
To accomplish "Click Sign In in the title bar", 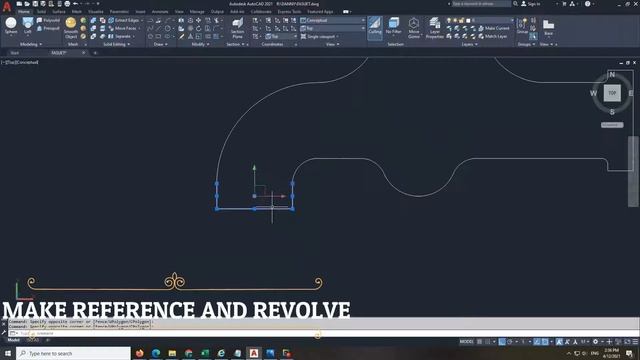I will [530, 4].
